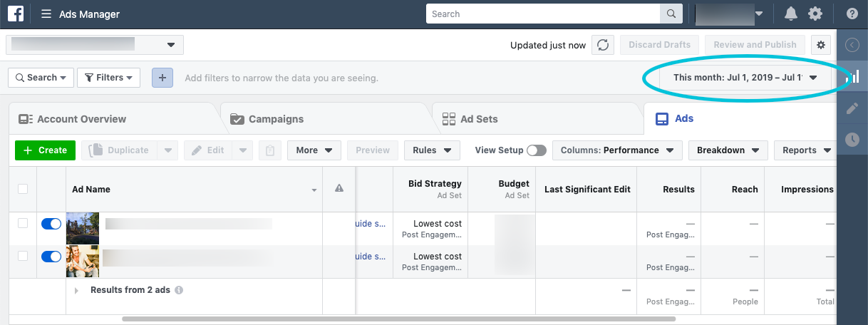
Task: Click the green Create button
Action: [x=46, y=150]
